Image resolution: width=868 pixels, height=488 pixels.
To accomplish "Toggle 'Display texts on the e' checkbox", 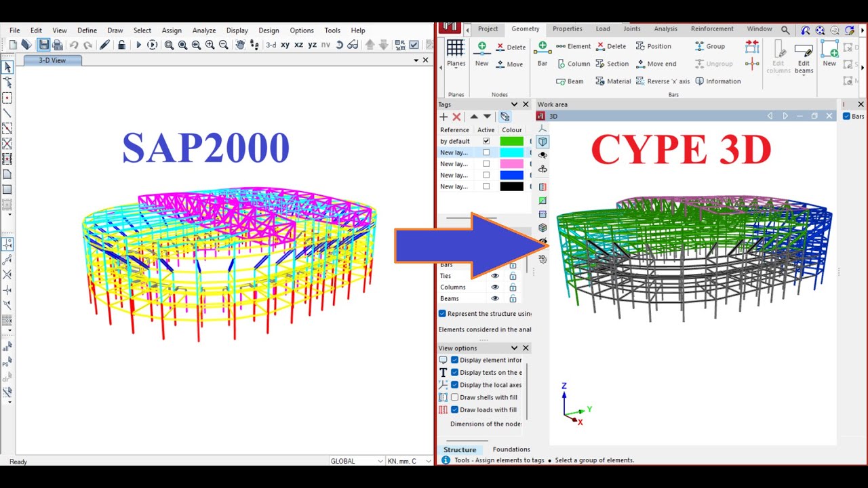I will point(455,372).
